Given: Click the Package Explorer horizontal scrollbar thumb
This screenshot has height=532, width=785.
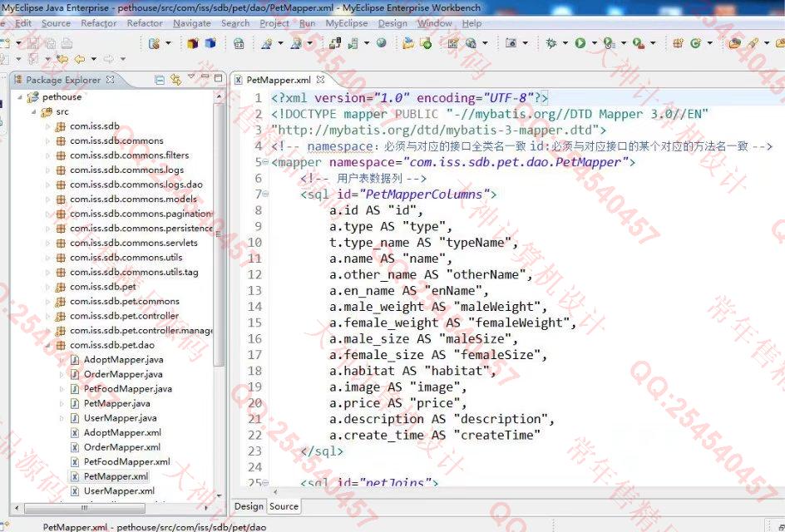Looking at the screenshot, I should 85,508.
